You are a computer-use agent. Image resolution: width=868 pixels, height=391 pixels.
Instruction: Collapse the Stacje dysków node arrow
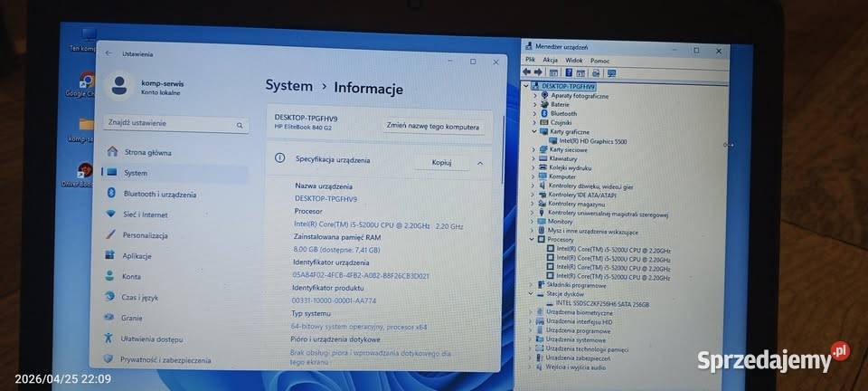pyautogui.click(x=532, y=294)
